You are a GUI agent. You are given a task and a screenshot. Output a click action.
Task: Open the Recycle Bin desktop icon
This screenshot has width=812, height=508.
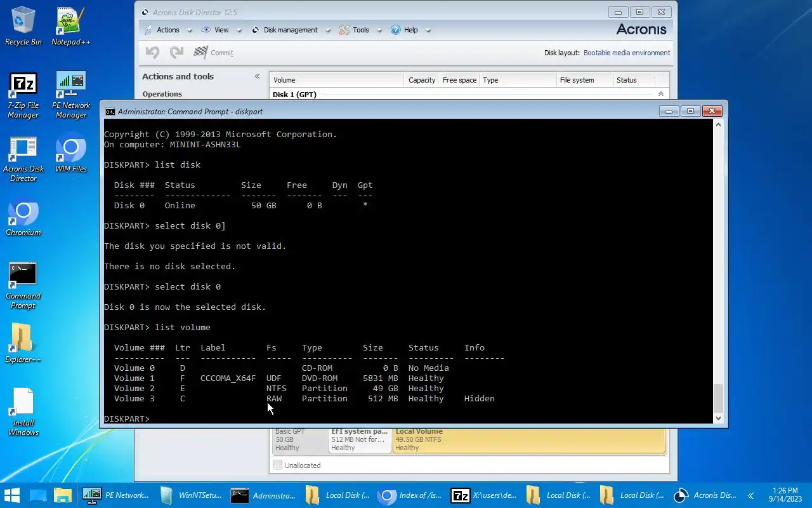[23, 26]
